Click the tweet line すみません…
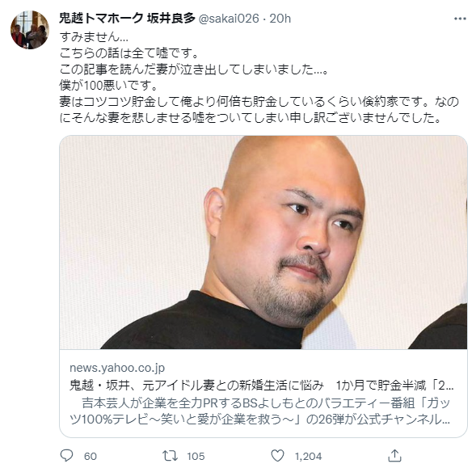The image size is (476, 468). 94,37
